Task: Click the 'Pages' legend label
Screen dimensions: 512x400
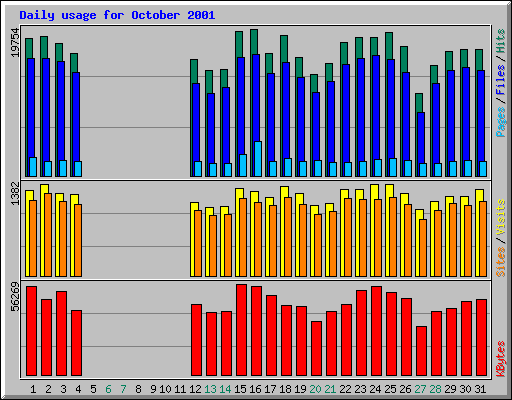Action: [x=501, y=122]
